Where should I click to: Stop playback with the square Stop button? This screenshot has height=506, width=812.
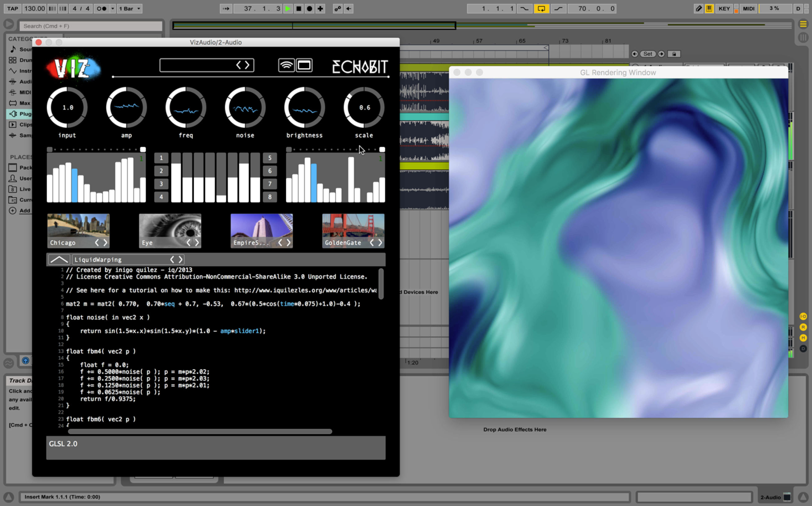point(299,9)
